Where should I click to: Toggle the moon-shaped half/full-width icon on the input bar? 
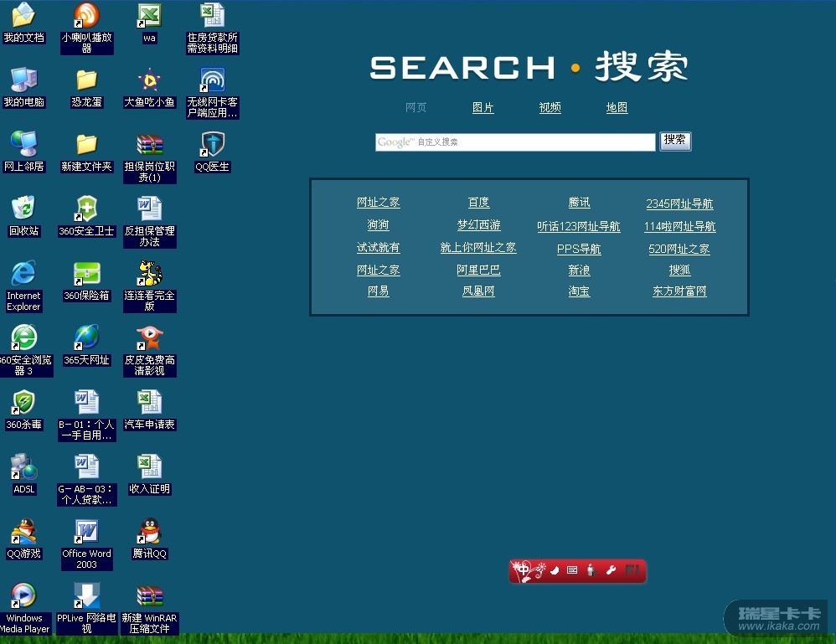pos(555,570)
